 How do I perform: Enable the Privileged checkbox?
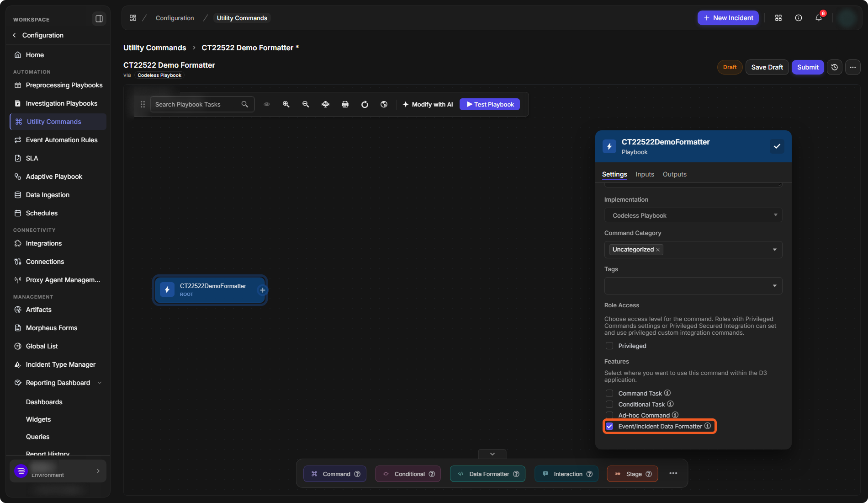[x=609, y=346]
